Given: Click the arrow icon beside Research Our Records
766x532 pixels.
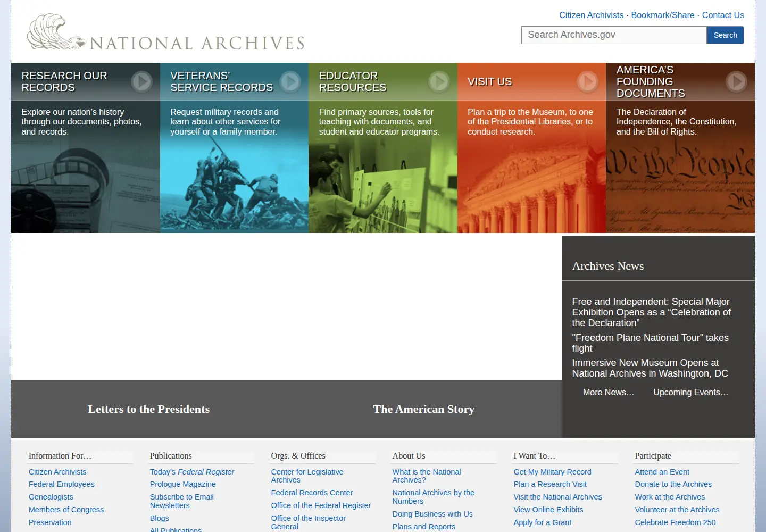Looking at the screenshot, I should pyautogui.click(x=141, y=82).
